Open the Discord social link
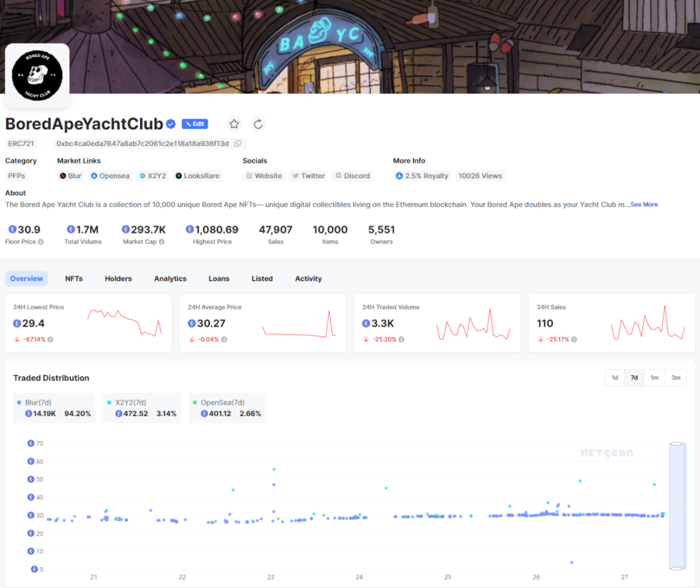Image resolution: width=700 pixels, height=588 pixels. 353,176
